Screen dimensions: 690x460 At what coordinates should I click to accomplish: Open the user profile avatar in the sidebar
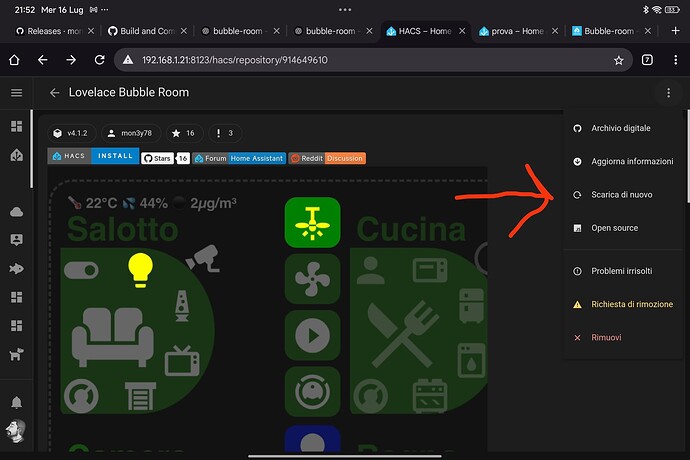point(16,431)
